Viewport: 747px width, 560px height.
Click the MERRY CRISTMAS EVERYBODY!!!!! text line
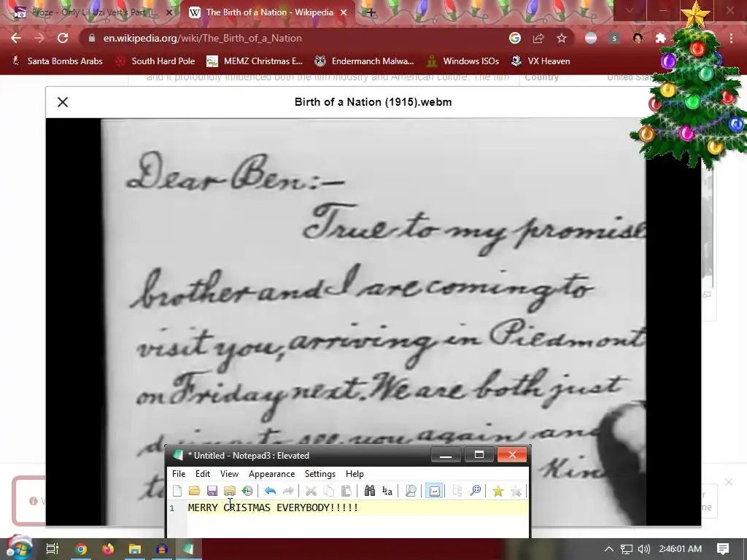(x=273, y=507)
